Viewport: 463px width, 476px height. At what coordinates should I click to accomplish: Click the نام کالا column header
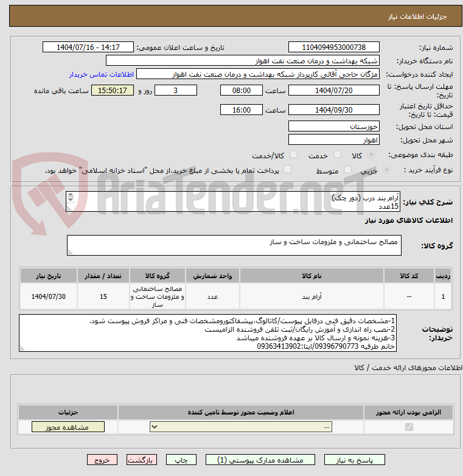[312, 276]
